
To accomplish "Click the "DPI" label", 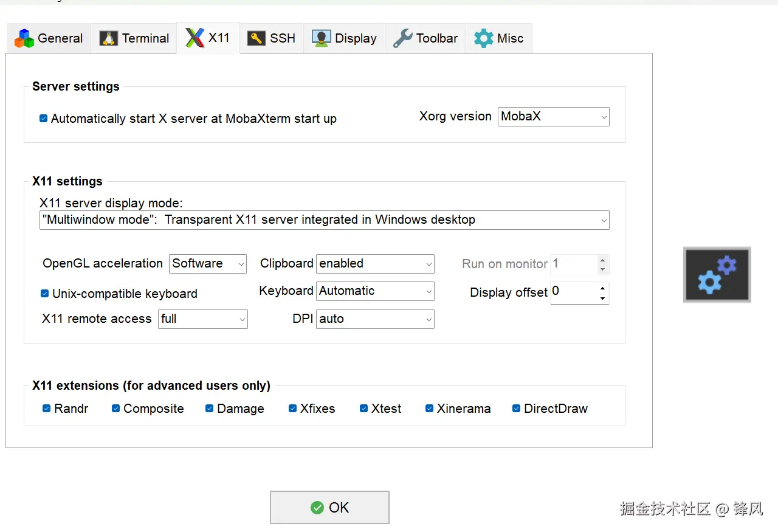I will click(x=303, y=319).
